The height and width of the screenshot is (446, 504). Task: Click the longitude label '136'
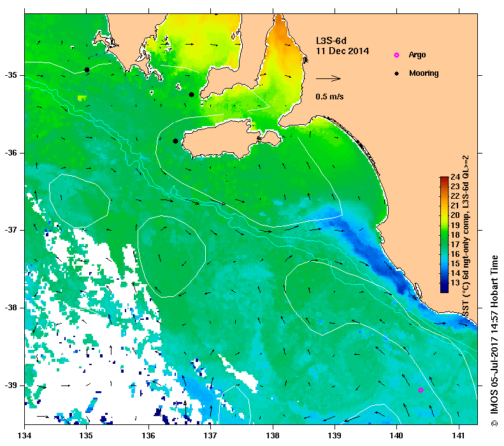pyautogui.click(x=148, y=436)
